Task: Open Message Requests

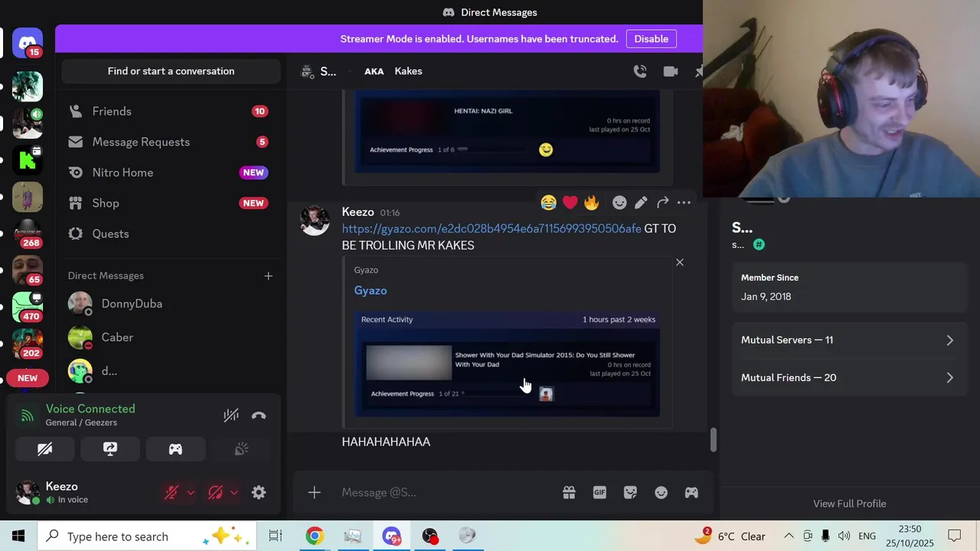Action: coord(171,142)
